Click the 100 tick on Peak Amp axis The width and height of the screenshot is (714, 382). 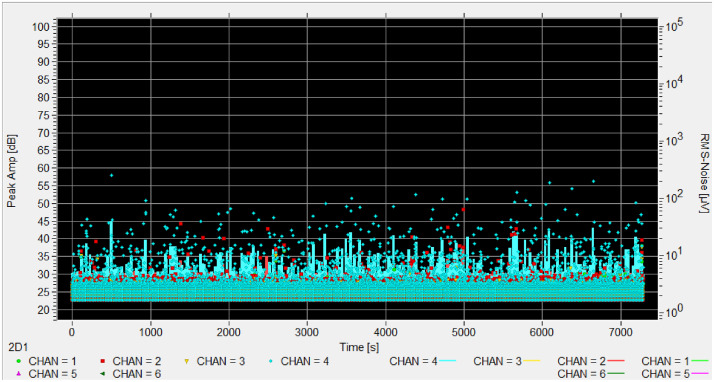click(41, 27)
